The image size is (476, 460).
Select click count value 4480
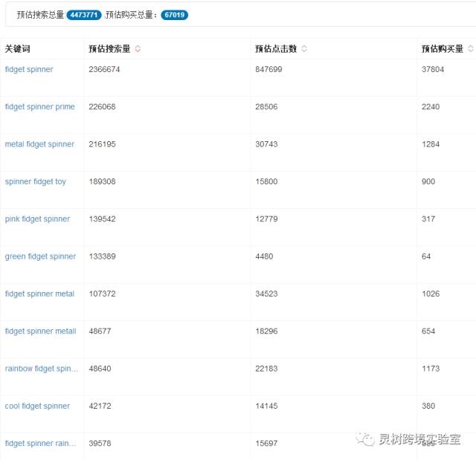tap(264, 256)
